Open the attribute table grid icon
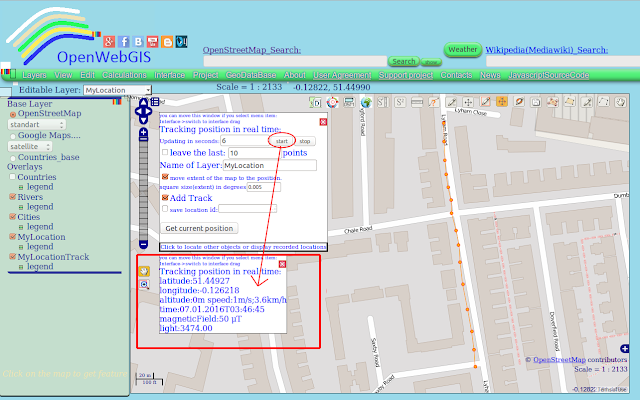 pos(155,102)
